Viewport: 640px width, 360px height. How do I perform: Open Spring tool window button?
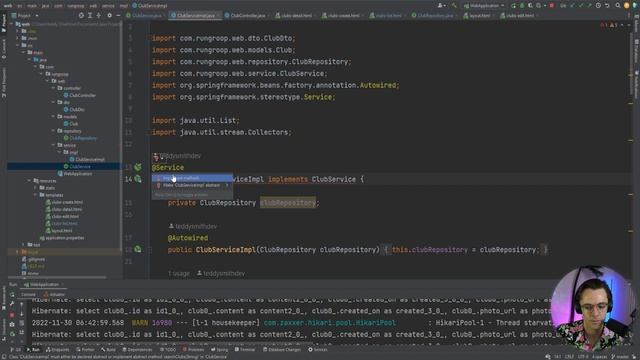tap(220, 350)
